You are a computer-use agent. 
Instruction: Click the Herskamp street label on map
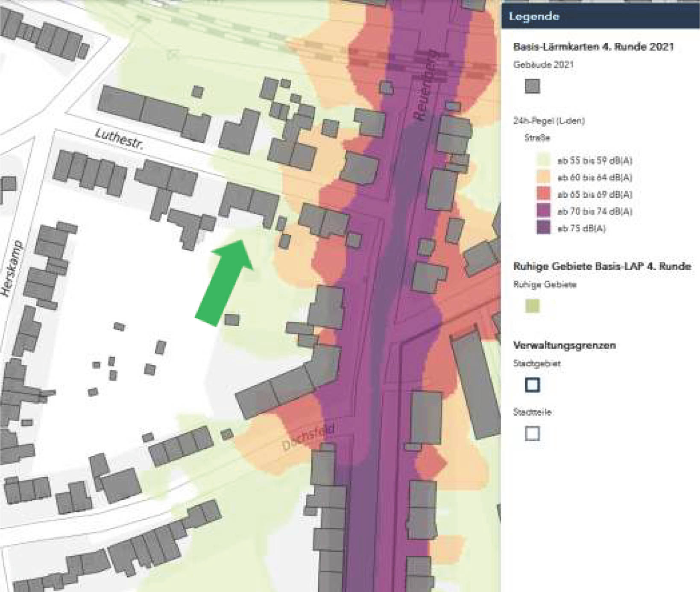pyautogui.click(x=12, y=269)
